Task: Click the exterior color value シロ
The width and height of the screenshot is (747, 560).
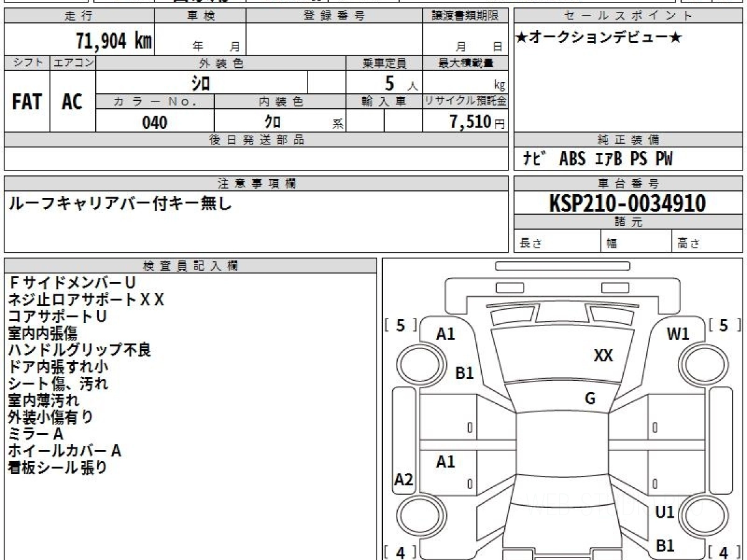Action: [x=201, y=82]
